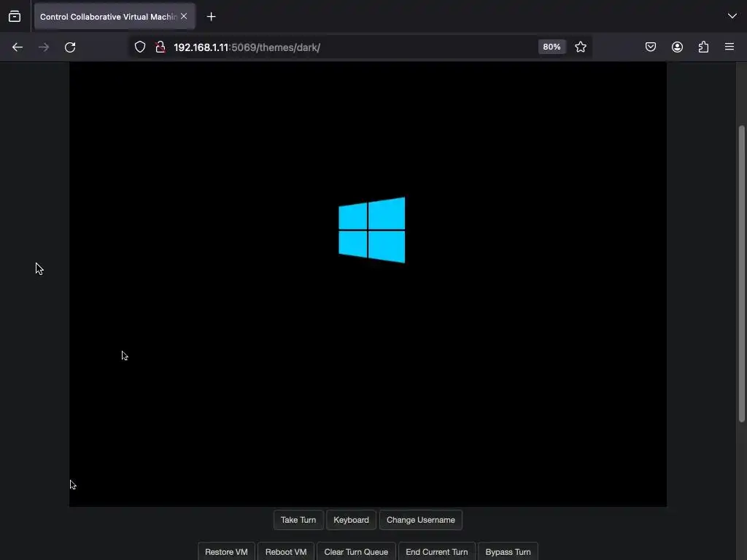Click the Restore VM button
The image size is (747, 560).
click(x=226, y=551)
